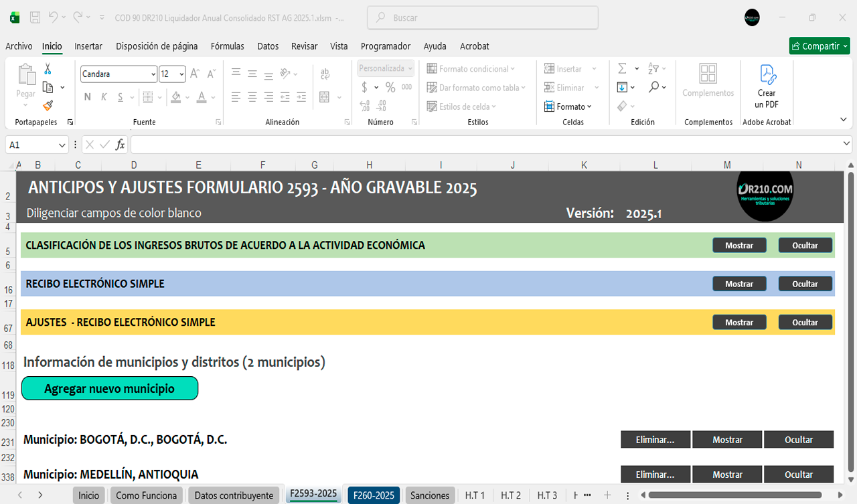Screen dimensions: 857x504
Task: Click the AutoSum sigma icon
Action: (622, 69)
